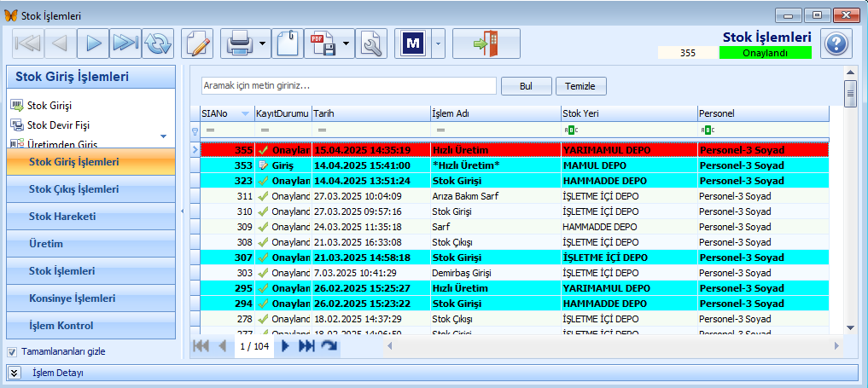Screen dimensions: 868x388
Task: Open Konsinye İşlemleri navigation group
Action: [91, 298]
